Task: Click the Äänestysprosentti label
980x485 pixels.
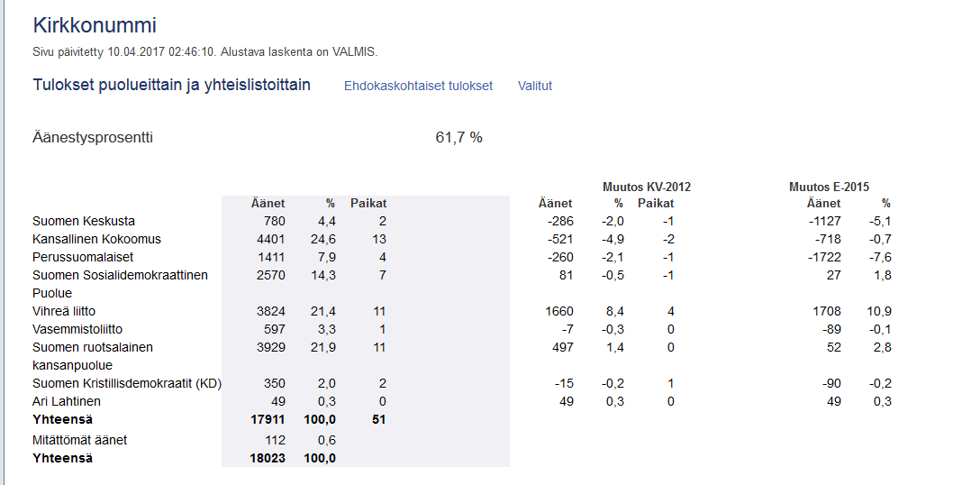Action: coord(93,138)
